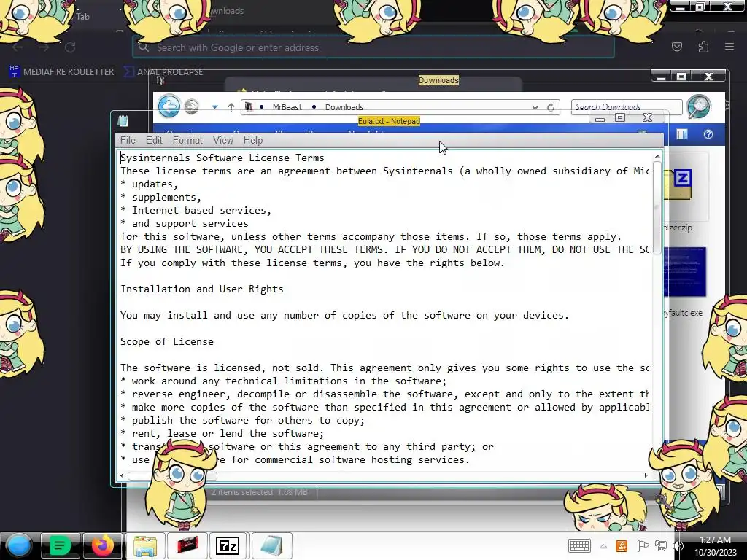Open the Edit menu in Notepad
The height and width of the screenshot is (560, 747).
(154, 141)
